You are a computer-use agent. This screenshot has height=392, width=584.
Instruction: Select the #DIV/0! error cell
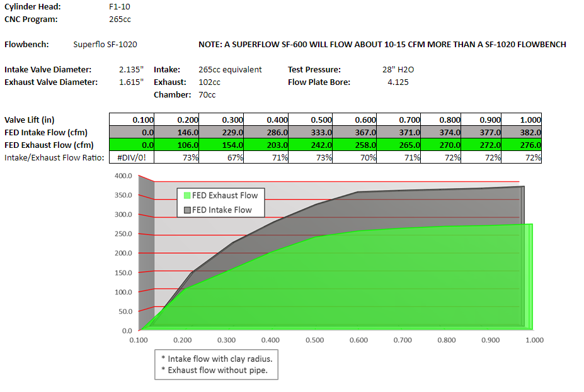[132, 158]
